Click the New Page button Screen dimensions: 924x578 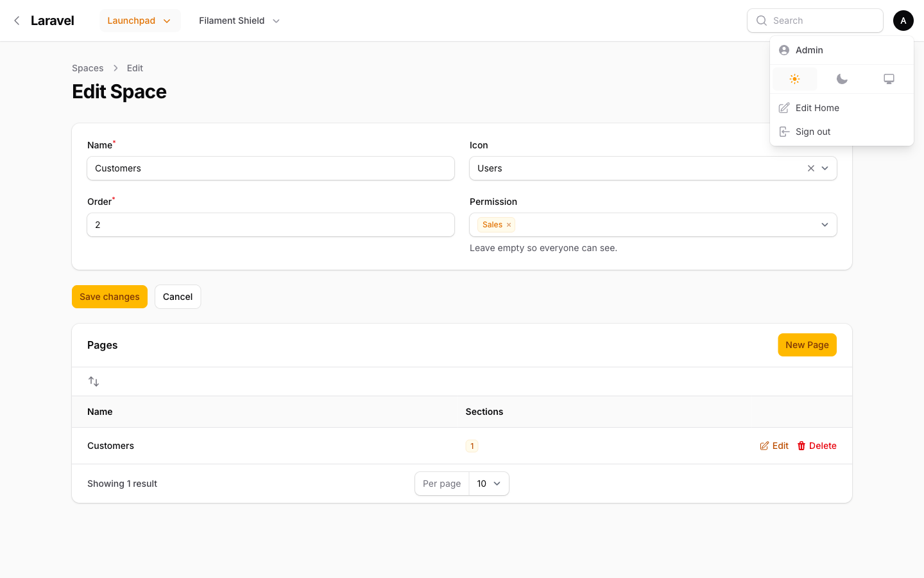pos(807,345)
